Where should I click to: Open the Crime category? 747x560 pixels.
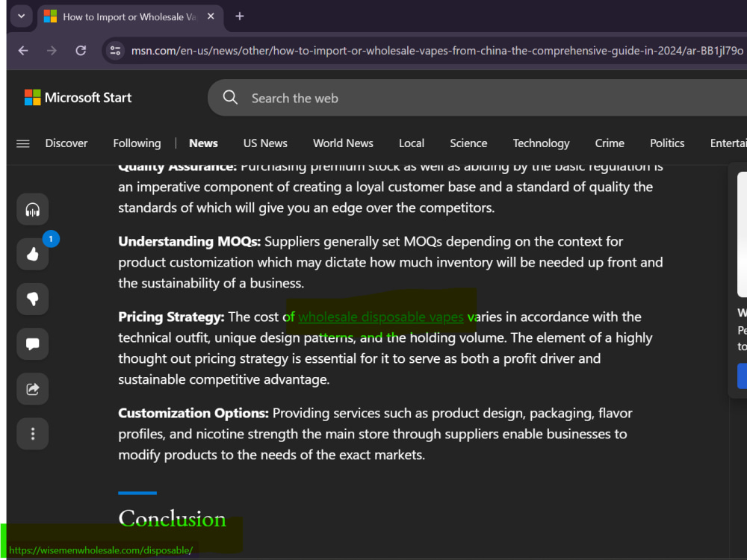coord(610,143)
